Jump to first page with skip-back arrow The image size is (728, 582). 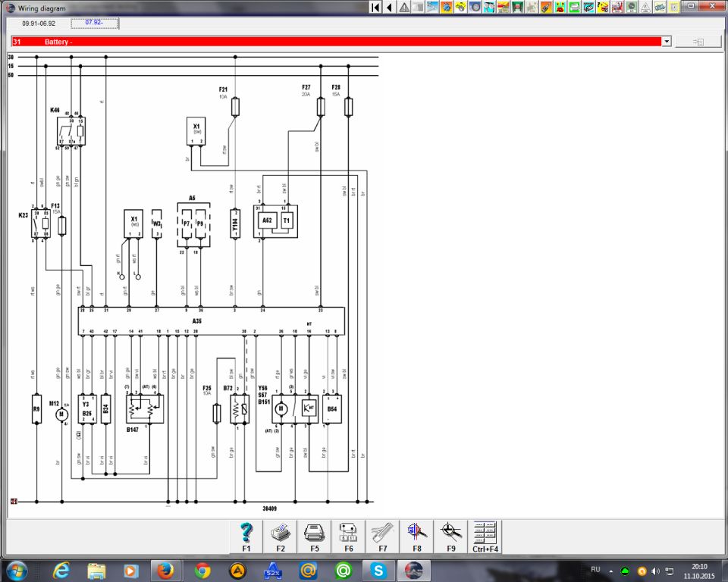click(x=375, y=7)
